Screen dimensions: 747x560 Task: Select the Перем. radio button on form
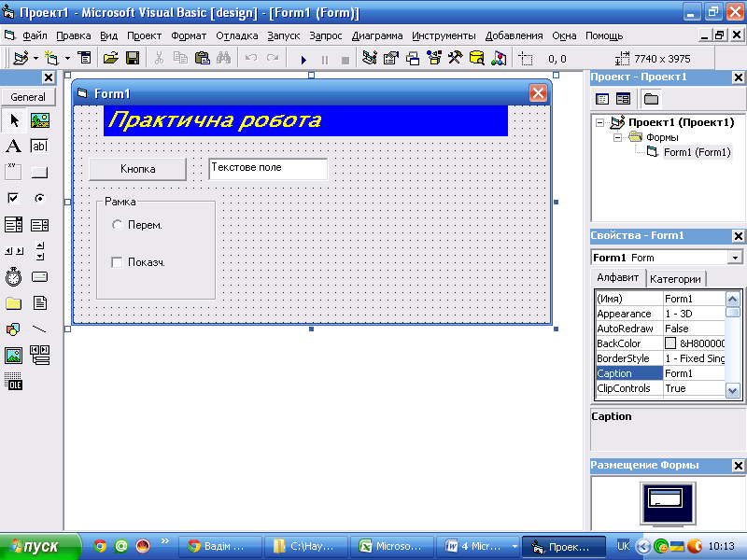pyautogui.click(x=118, y=225)
